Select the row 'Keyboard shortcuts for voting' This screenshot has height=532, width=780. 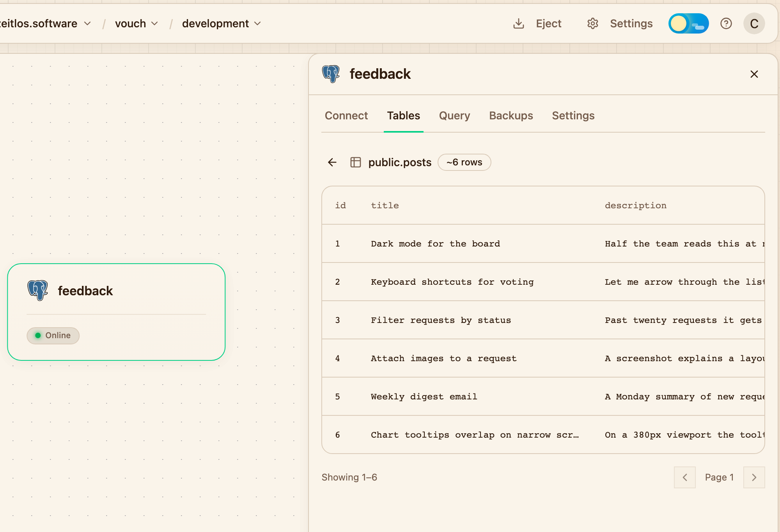click(x=543, y=282)
